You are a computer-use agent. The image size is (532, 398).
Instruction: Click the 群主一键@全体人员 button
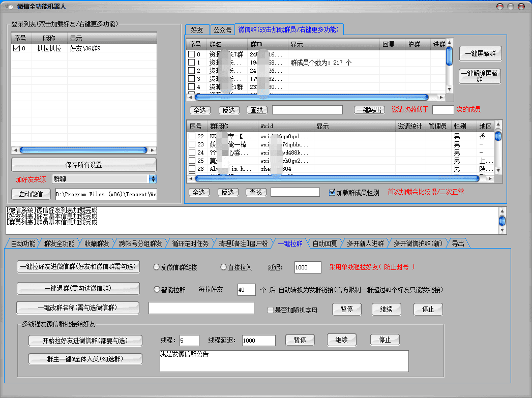click(x=85, y=359)
